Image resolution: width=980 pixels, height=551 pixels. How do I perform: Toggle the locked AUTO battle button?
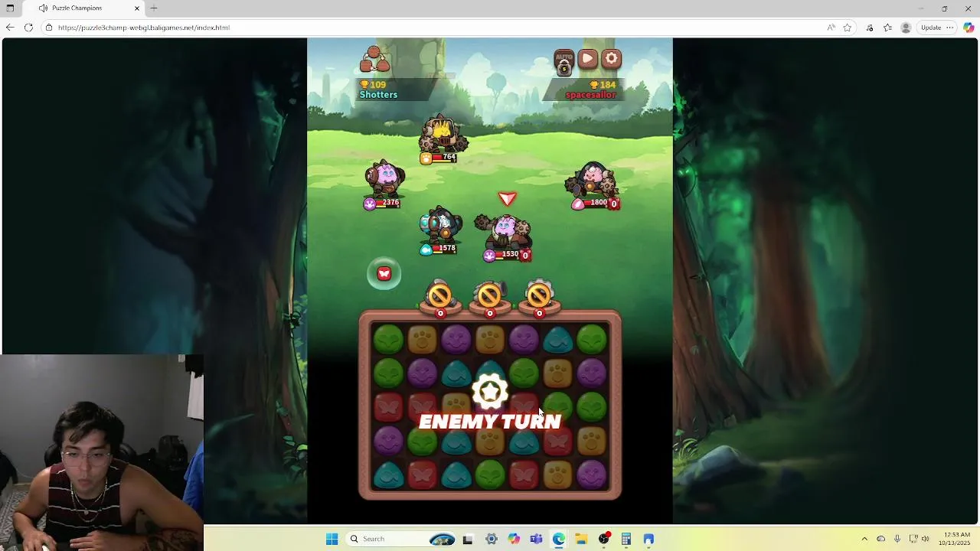pos(563,63)
